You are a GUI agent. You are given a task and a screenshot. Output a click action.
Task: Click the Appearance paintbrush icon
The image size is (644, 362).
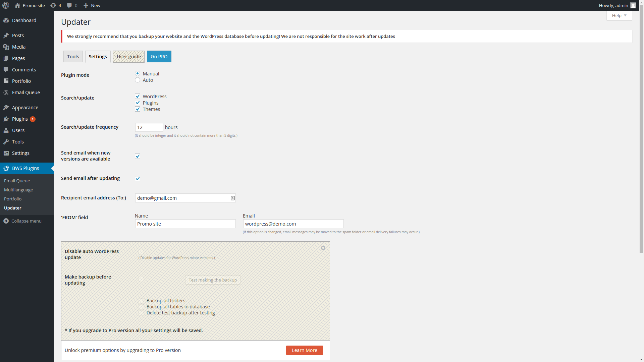coord(6,108)
